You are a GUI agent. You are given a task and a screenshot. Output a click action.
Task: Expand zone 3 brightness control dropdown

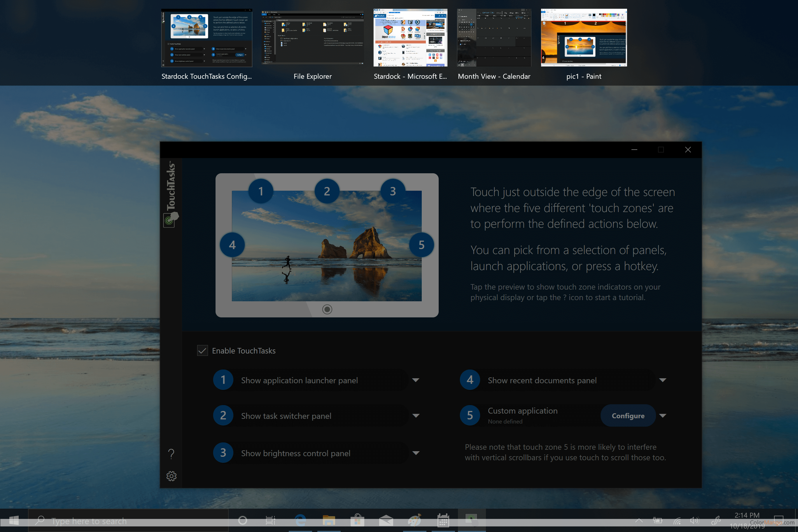coord(416,453)
